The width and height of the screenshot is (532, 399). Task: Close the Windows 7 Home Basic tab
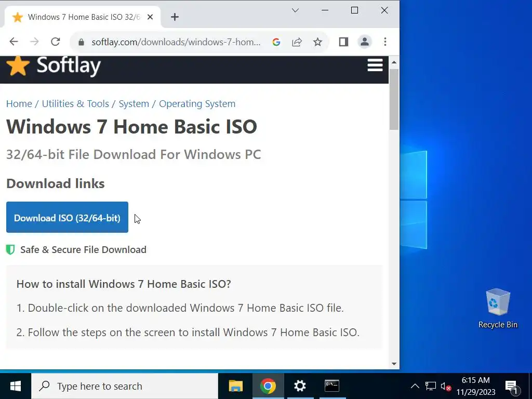(150, 17)
